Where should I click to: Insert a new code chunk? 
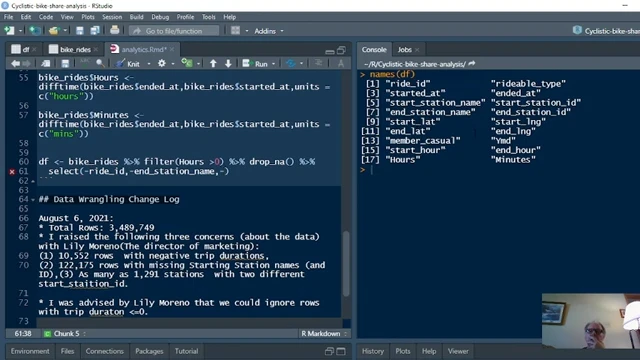[187, 63]
